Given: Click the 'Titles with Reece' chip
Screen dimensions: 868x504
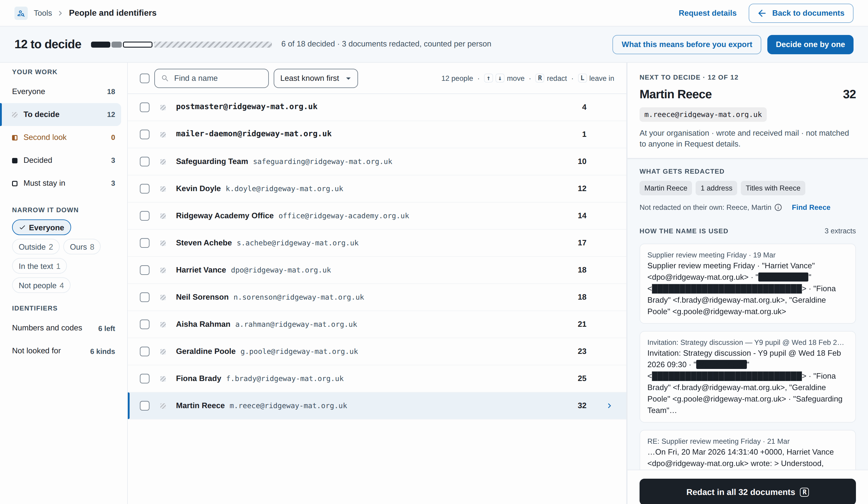Looking at the screenshot, I should [772, 188].
